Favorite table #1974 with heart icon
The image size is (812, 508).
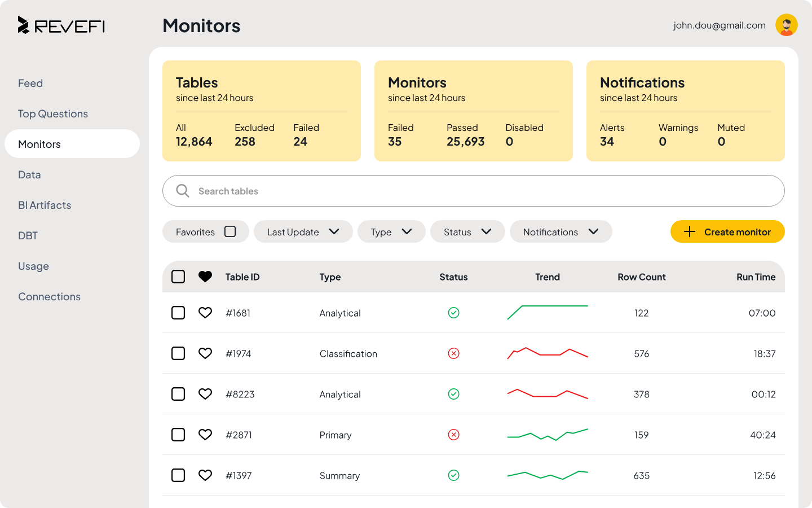tap(205, 353)
